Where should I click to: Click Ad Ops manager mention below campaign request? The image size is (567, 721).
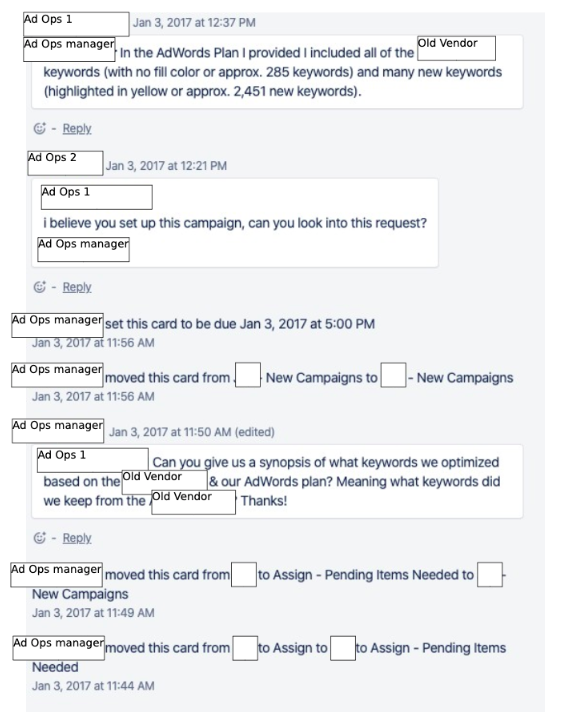[x=83, y=249]
